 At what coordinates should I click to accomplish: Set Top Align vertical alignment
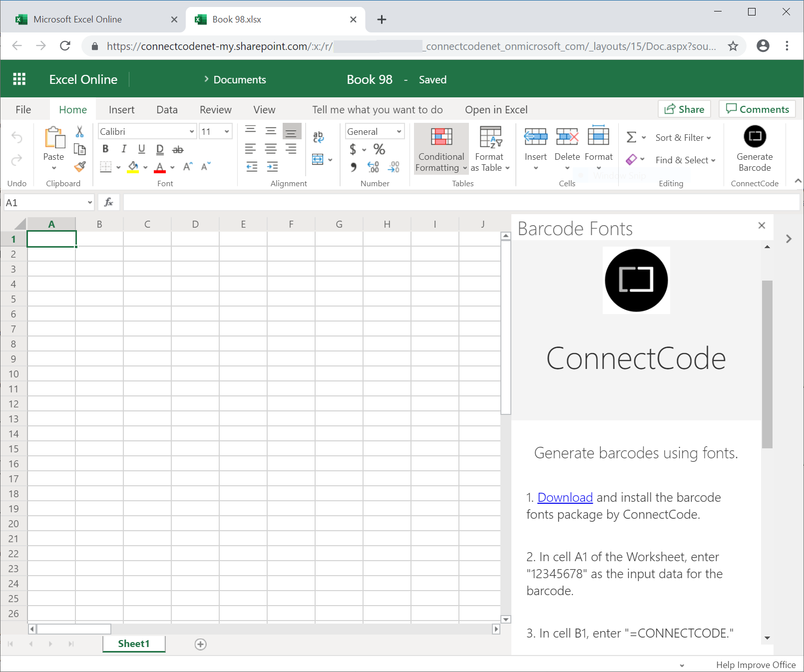pos(251,131)
